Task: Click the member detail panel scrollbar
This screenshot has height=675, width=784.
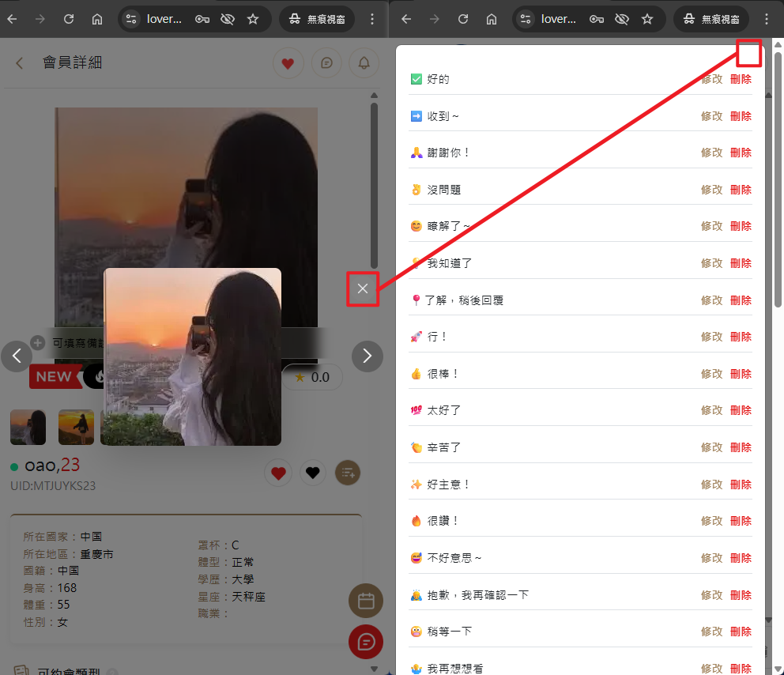Action: 374,185
